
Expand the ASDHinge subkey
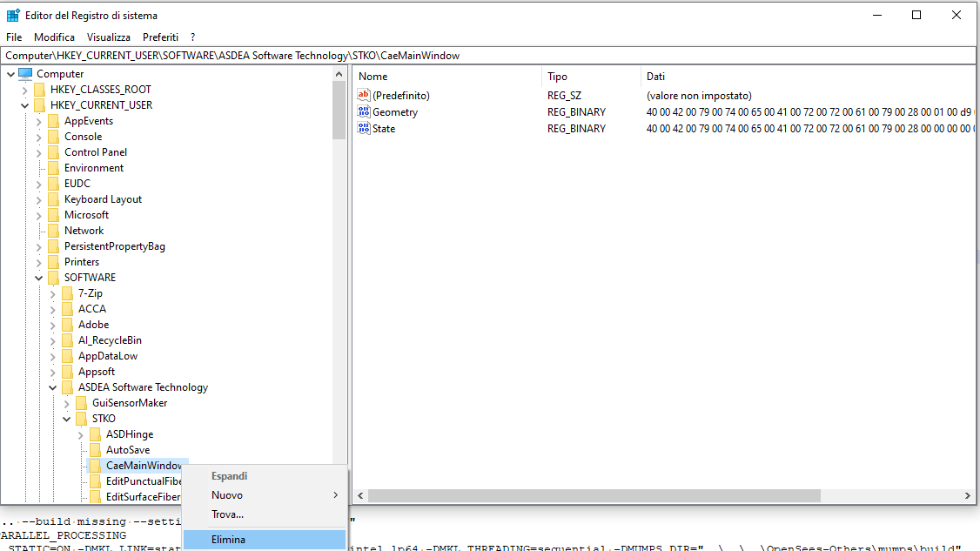(80, 434)
